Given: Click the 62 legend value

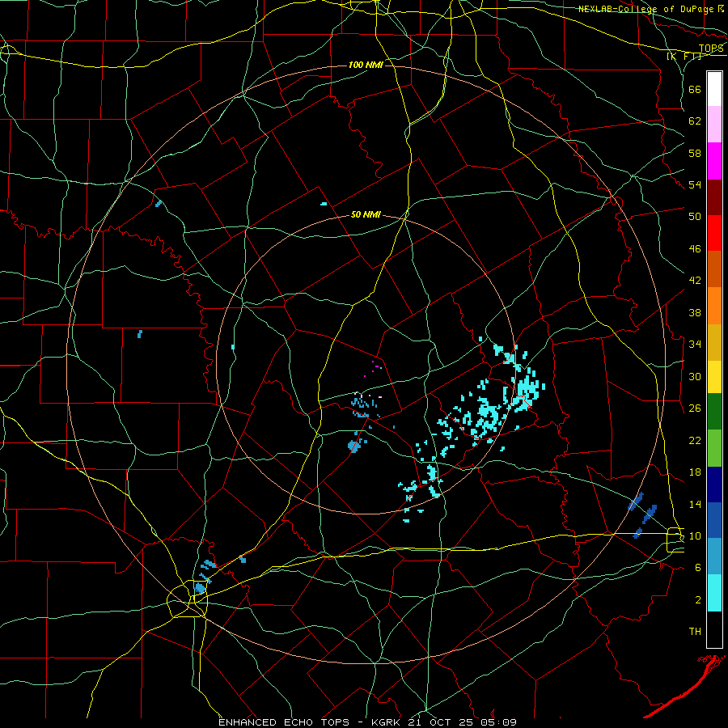Looking at the screenshot, I should 695,121.
